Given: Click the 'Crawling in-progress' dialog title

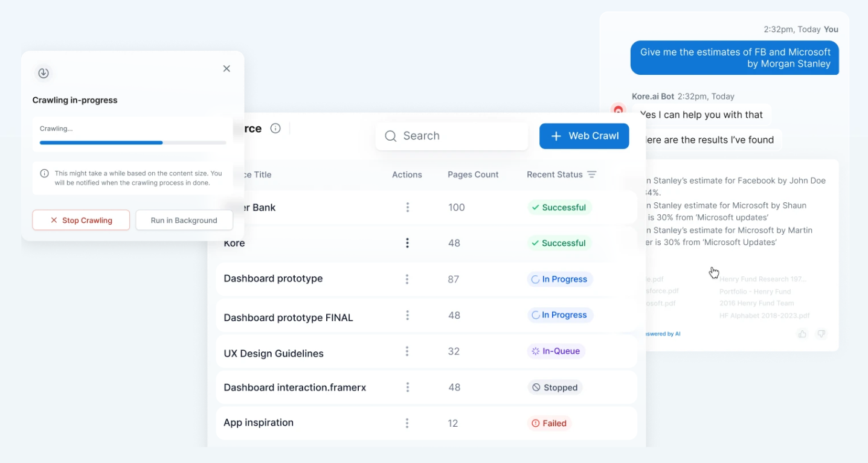Looking at the screenshot, I should [75, 100].
